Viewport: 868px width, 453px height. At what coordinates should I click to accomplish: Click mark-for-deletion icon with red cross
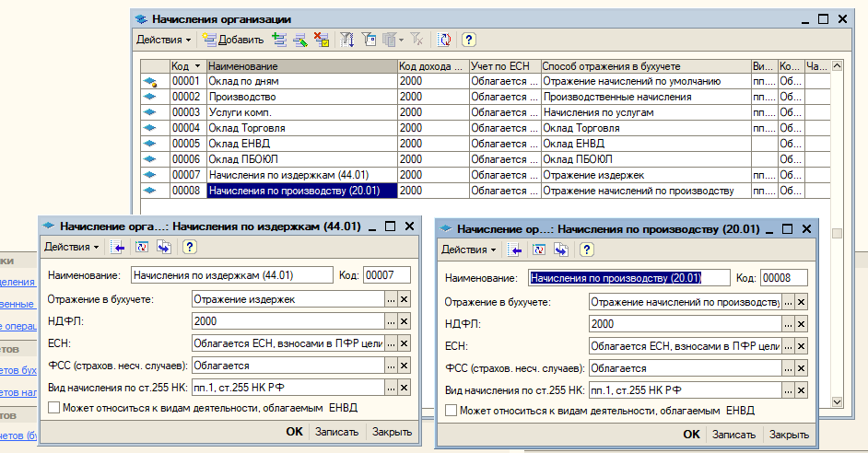(x=322, y=40)
